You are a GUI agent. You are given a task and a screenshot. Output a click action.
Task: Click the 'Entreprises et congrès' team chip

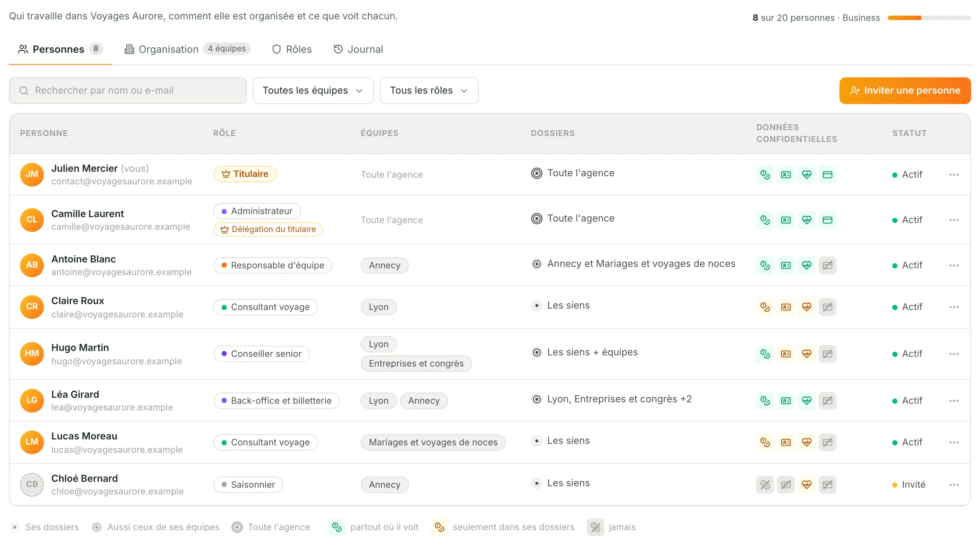tap(416, 363)
